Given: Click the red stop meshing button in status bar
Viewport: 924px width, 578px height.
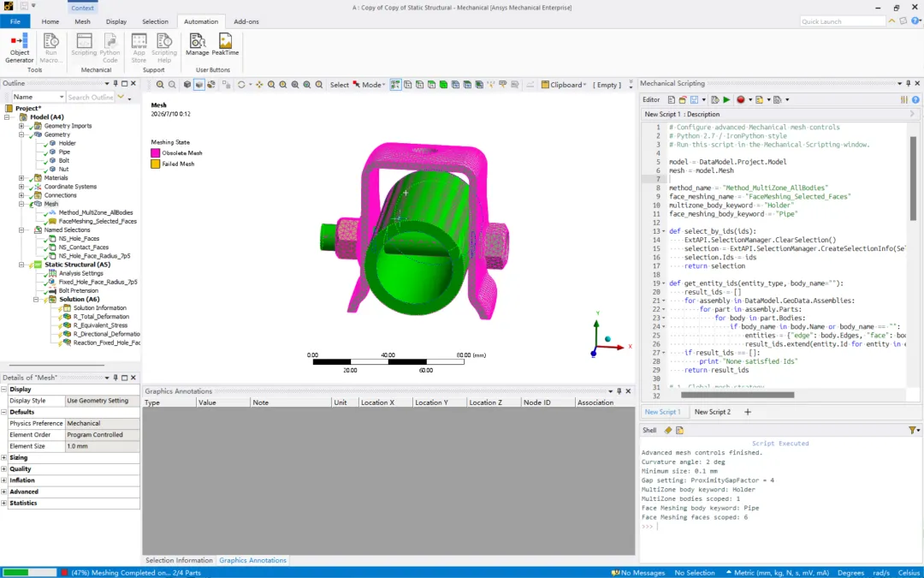Looking at the screenshot, I should tap(64, 573).
